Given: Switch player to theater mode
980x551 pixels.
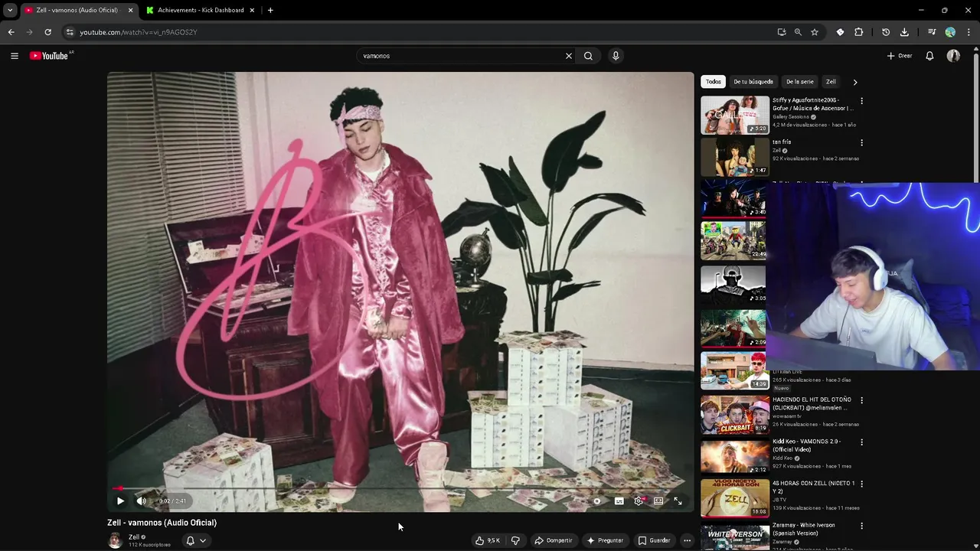Looking at the screenshot, I should point(658,501).
